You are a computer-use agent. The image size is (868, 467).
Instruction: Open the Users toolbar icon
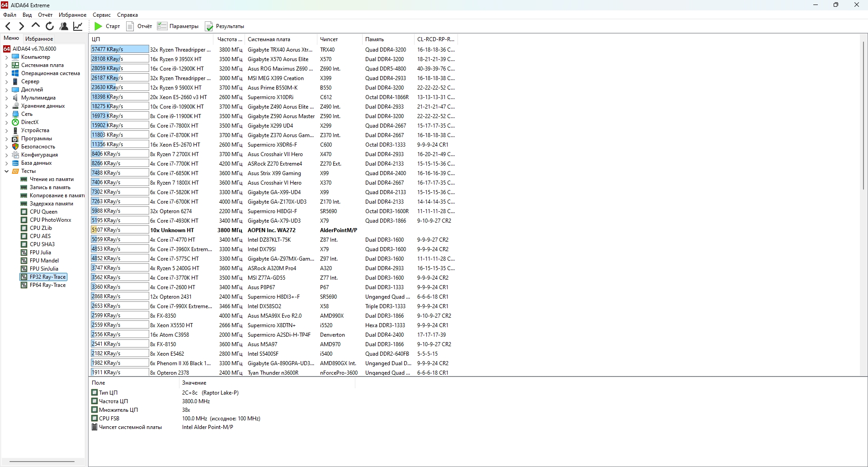click(64, 26)
